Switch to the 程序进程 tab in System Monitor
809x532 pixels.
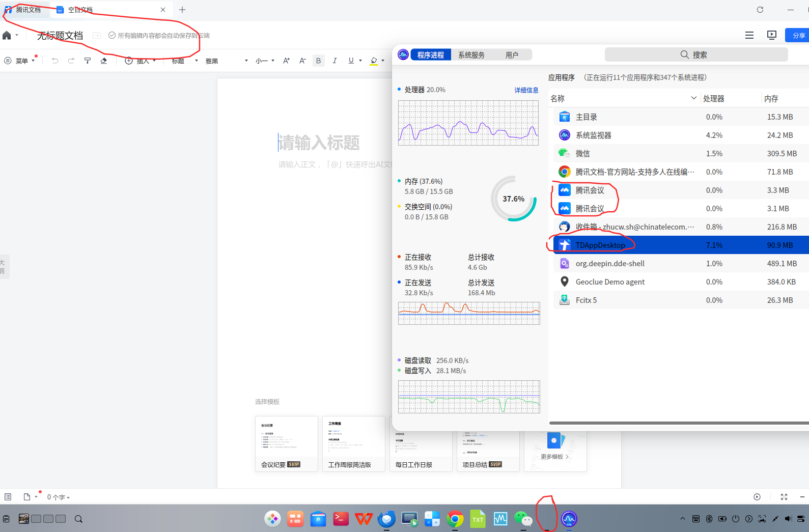[x=431, y=55]
